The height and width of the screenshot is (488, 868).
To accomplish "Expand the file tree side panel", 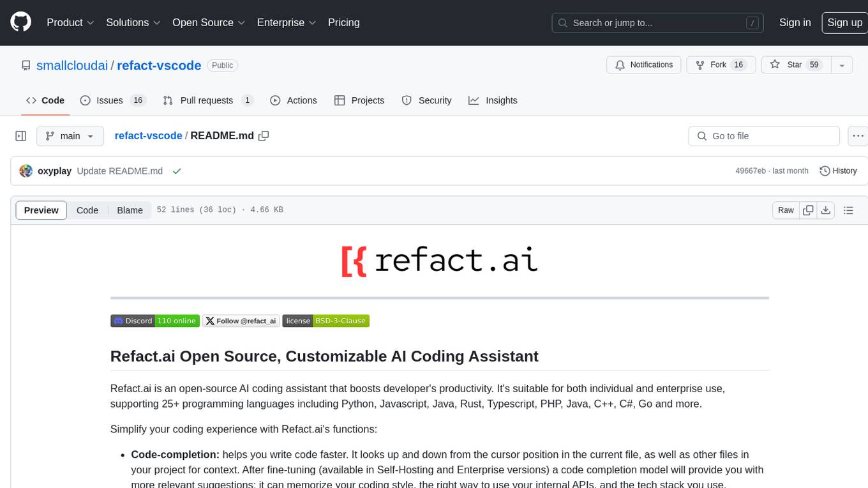I will [x=21, y=136].
